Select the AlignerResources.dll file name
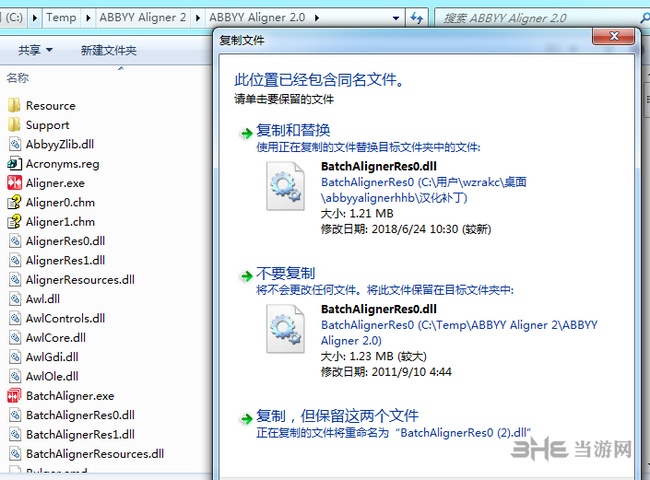 (80, 279)
